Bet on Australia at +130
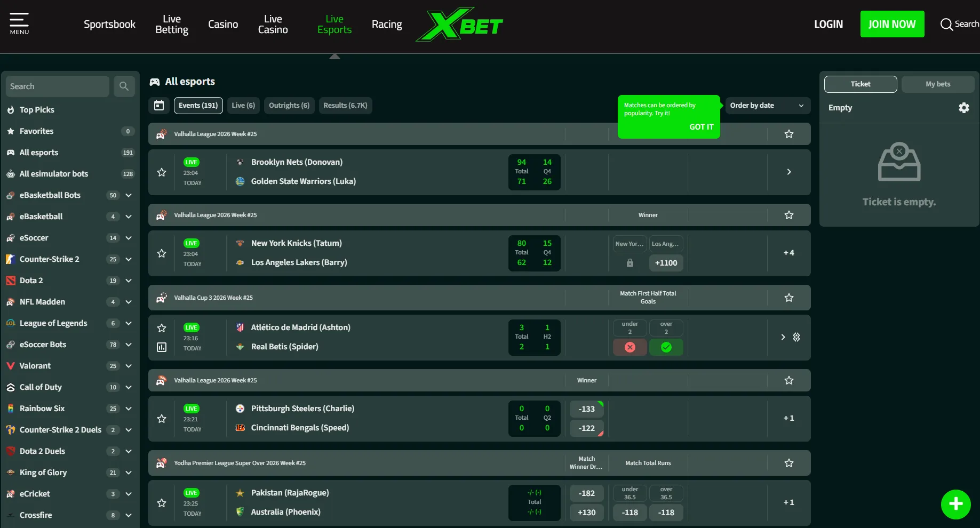 pos(587,513)
